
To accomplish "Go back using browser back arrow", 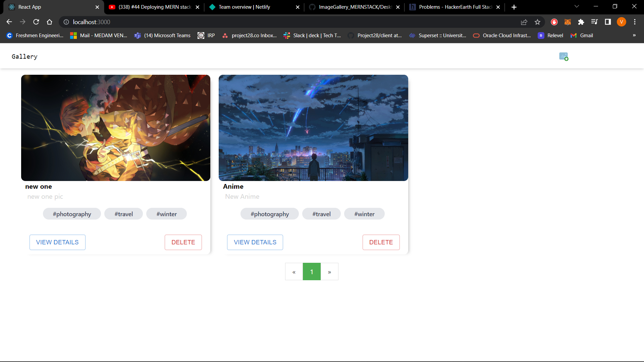I will (x=9, y=22).
